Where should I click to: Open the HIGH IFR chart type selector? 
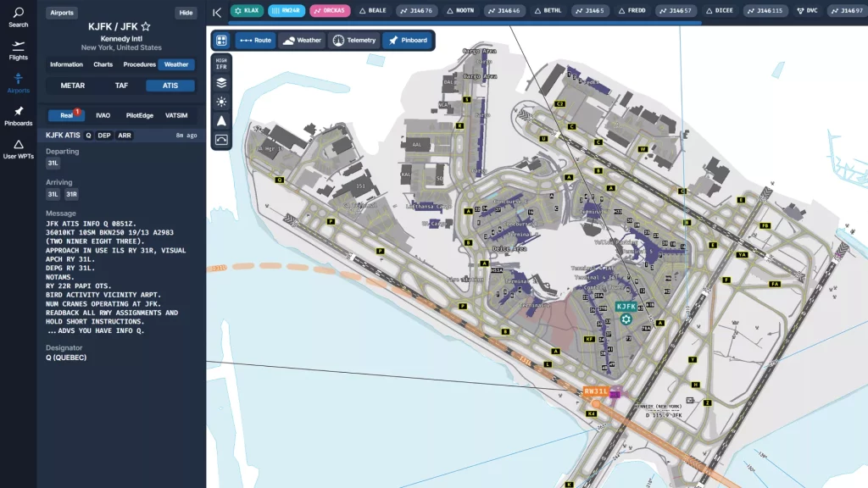click(x=221, y=62)
